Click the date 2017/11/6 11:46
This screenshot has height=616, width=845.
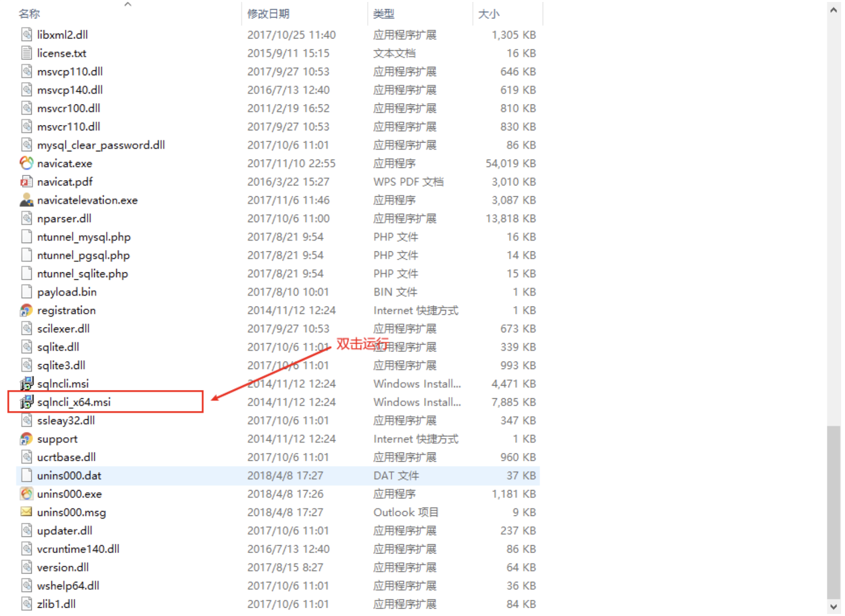click(x=288, y=200)
